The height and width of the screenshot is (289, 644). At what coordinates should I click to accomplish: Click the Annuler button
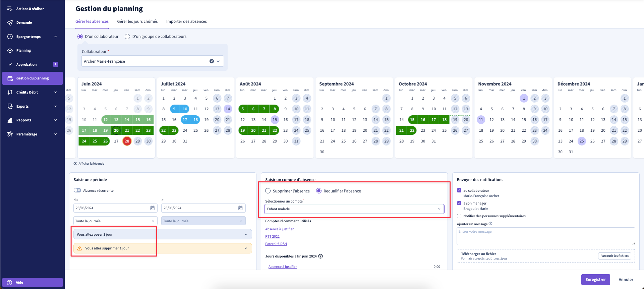pyautogui.click(x=626, y=280)
